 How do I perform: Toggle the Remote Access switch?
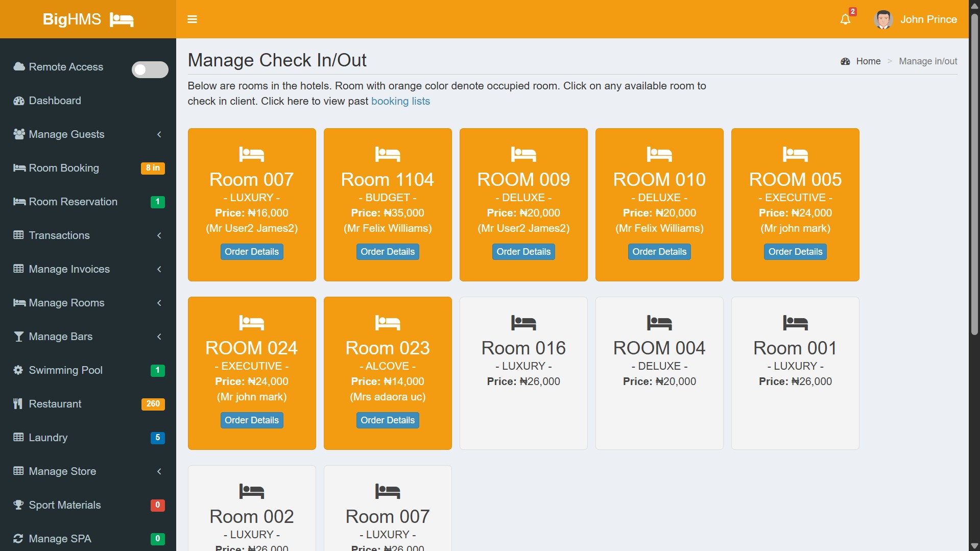pyautogui.click(x=150, y=69)
